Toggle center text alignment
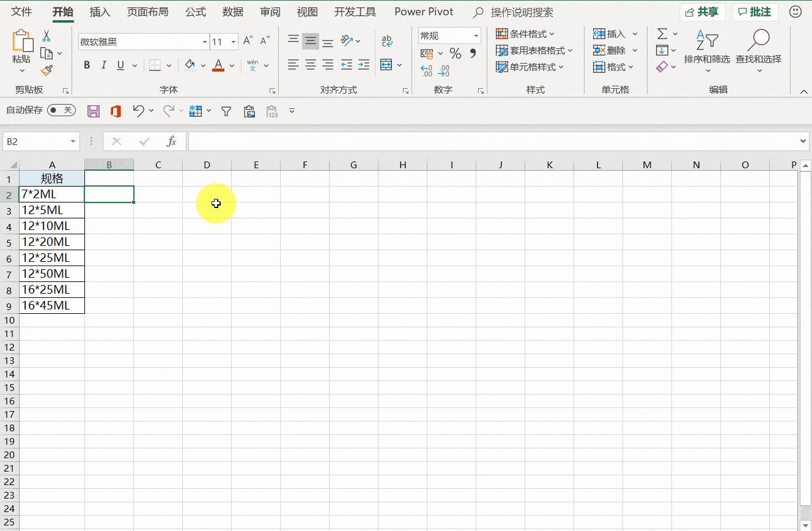Image resolution: width=812 pixels, height=531 pixels. [310, 64]
